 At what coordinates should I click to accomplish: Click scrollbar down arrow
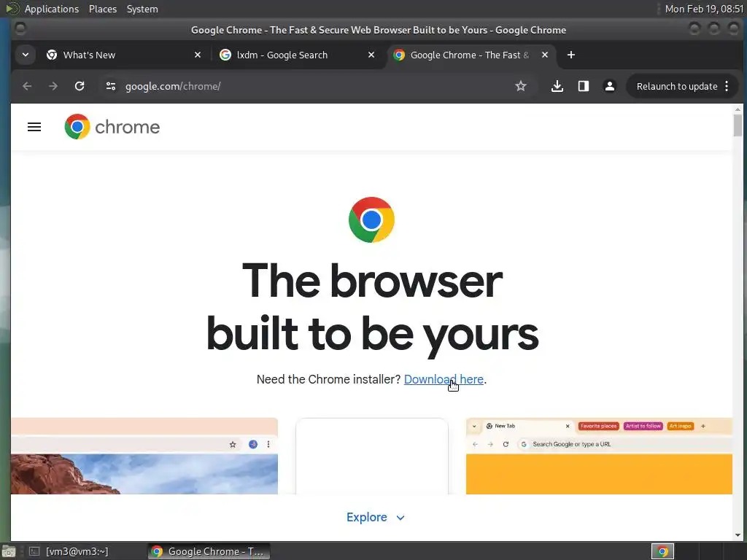click(738, 535)
